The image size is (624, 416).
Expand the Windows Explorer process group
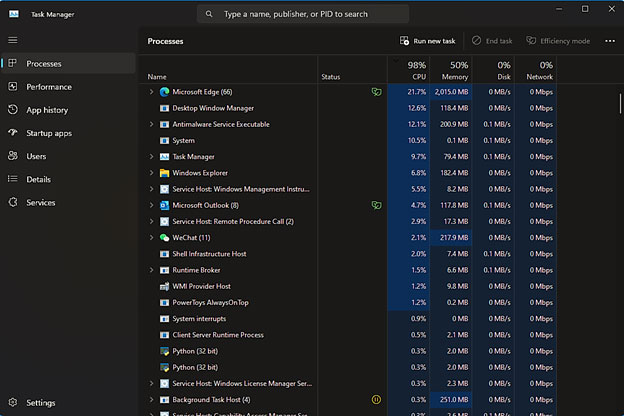pos(151,173)
